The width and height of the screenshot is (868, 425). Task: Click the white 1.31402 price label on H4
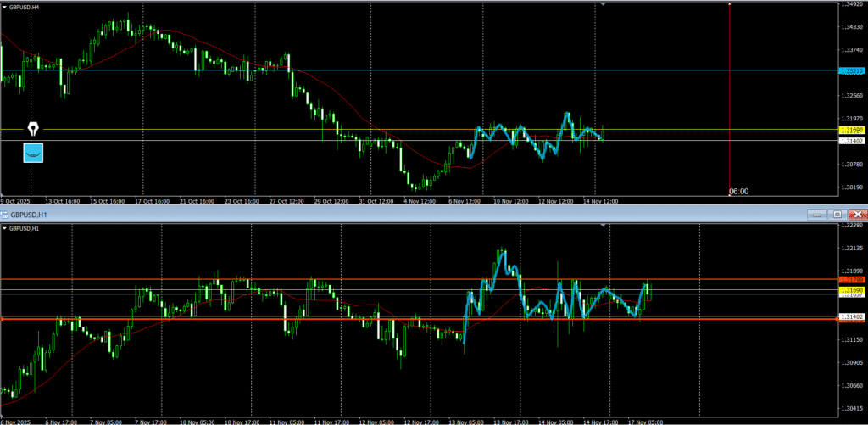pyautogui.click(x=850, y=141)
